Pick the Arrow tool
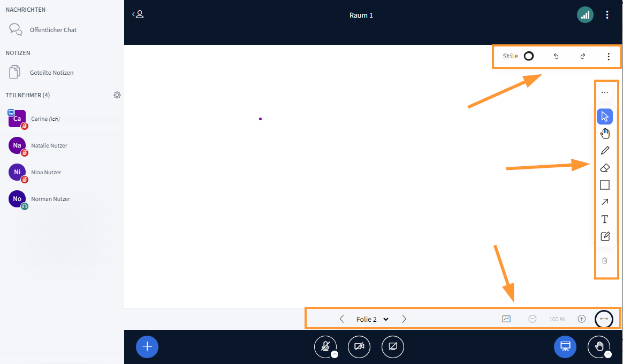Image resolution: width=623 pixels, height=364 pixels. pos(605,202)
